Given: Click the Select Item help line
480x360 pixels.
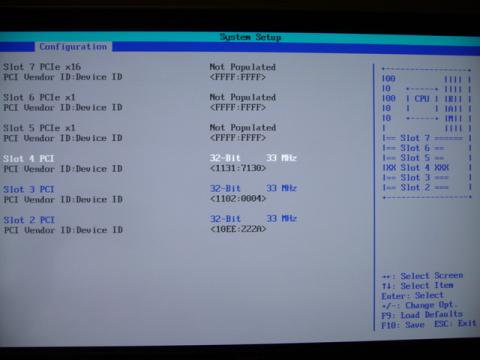Looking at the screenshot, I should [x=417, y=286].
